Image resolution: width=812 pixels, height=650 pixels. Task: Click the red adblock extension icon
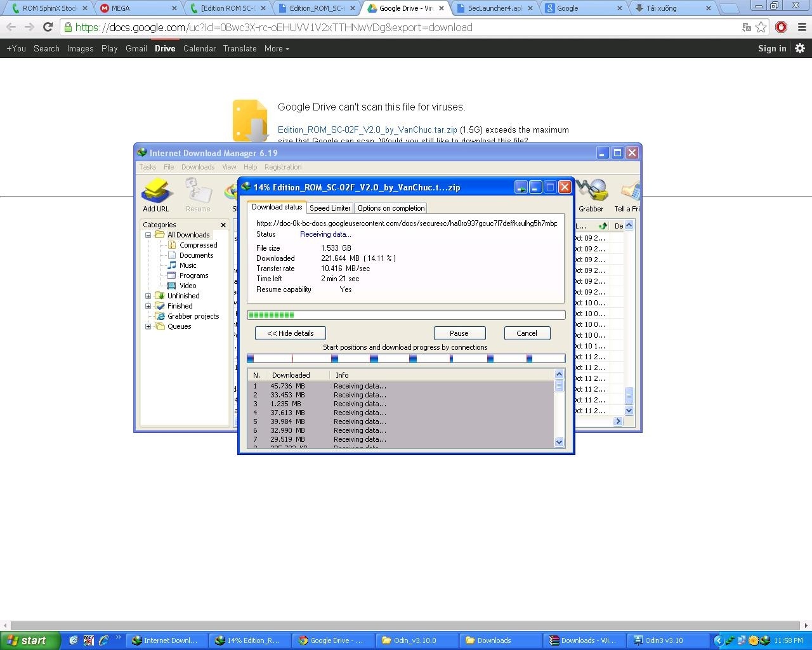tap(782, 27)
